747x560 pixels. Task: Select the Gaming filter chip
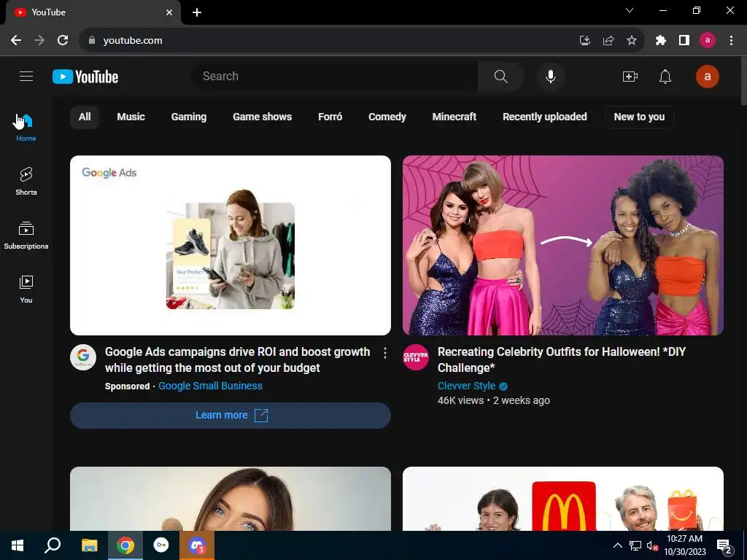click(x=189, y=117)
